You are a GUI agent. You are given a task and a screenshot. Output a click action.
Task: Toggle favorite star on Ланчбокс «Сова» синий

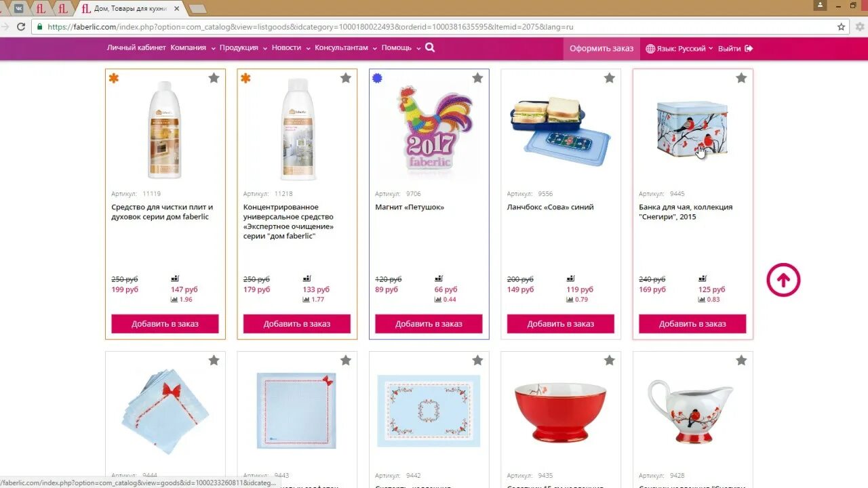coord(609,78)
